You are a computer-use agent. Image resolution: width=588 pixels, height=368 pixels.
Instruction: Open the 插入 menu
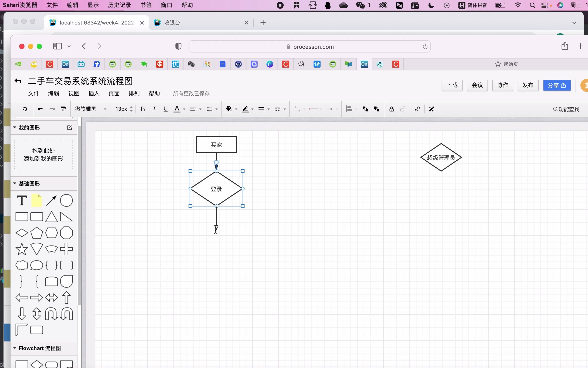coord(94,93)
